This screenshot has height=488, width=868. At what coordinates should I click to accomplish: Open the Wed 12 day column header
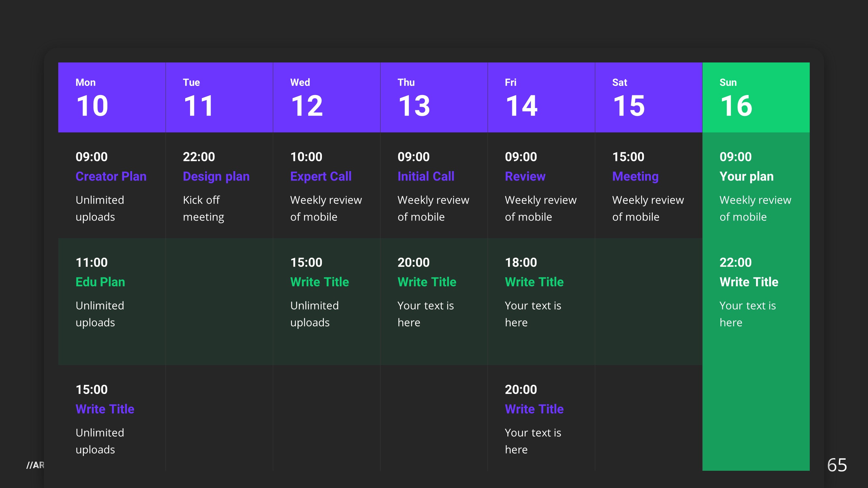coord(326,97)
